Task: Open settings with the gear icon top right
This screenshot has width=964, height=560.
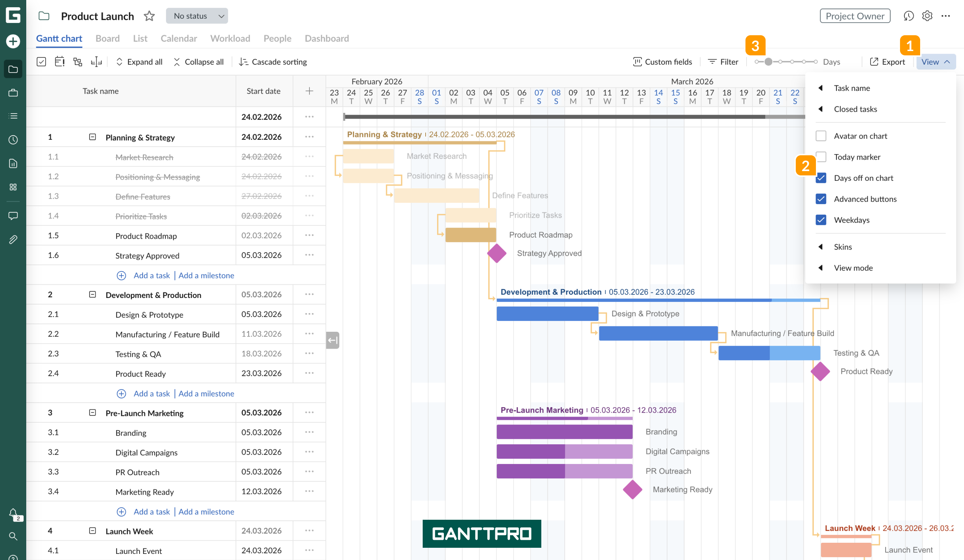Action: 927,16
